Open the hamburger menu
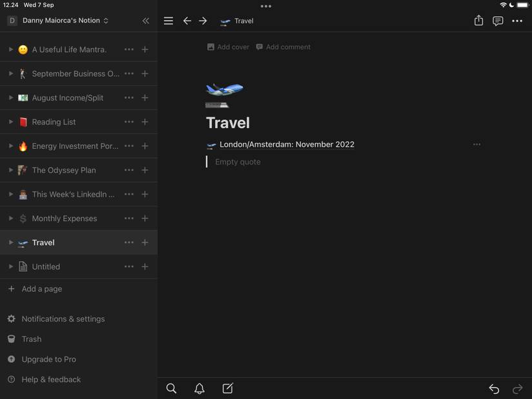 click(x=168, y=20)
